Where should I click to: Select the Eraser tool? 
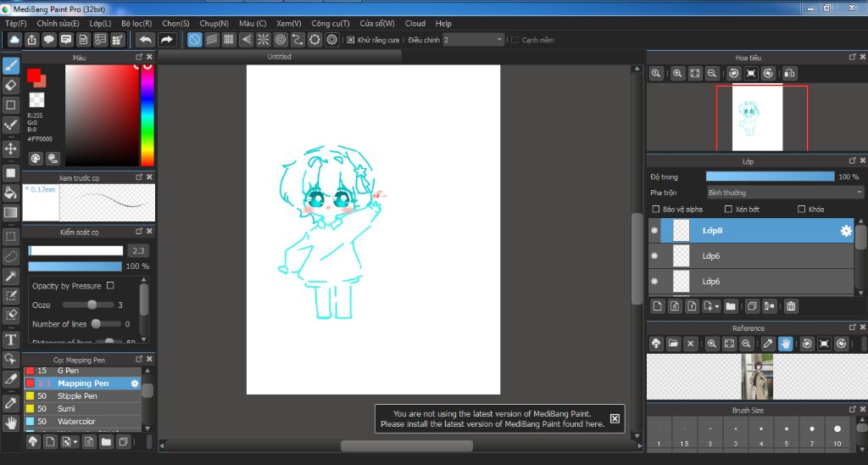10,86
